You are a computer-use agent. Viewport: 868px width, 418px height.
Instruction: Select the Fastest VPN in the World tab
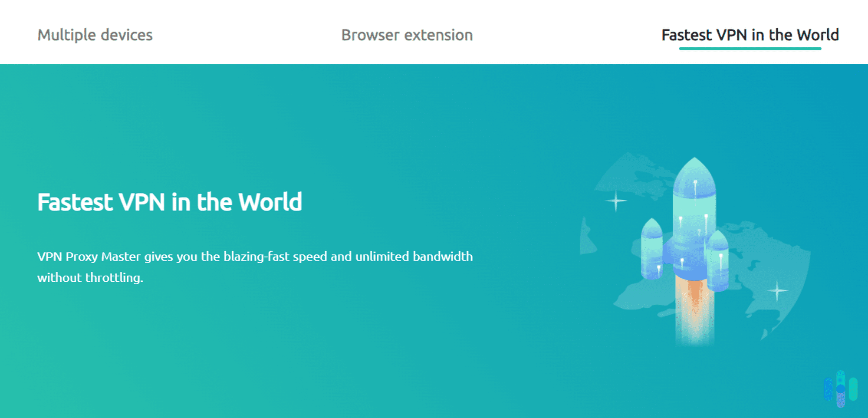click(x=749, y=35)
